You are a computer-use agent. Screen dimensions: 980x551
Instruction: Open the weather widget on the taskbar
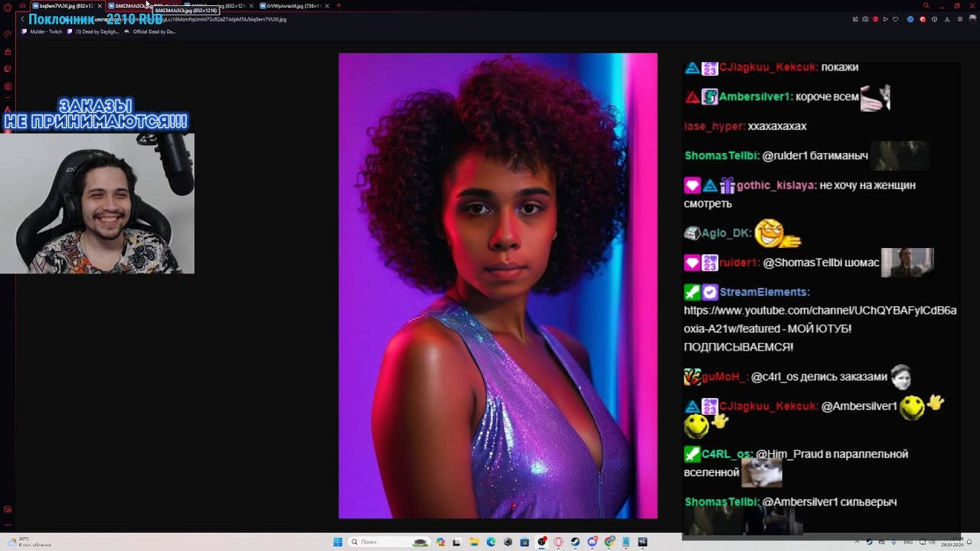click(x=29, y=542)
